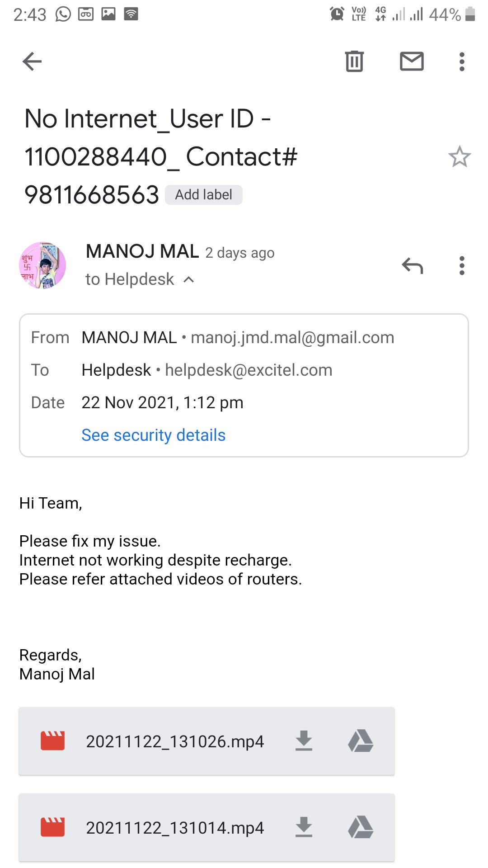Open message options beside reply arrow

coord(461,266)
